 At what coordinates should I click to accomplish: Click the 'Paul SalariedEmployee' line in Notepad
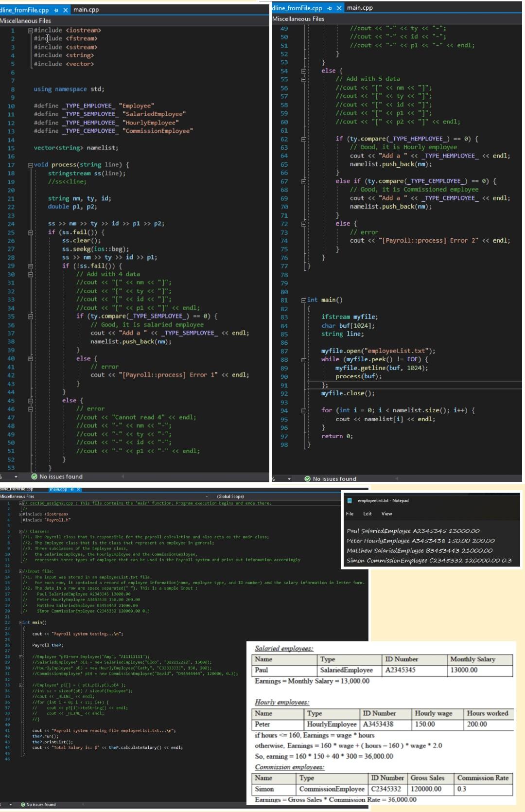[413, 531]
